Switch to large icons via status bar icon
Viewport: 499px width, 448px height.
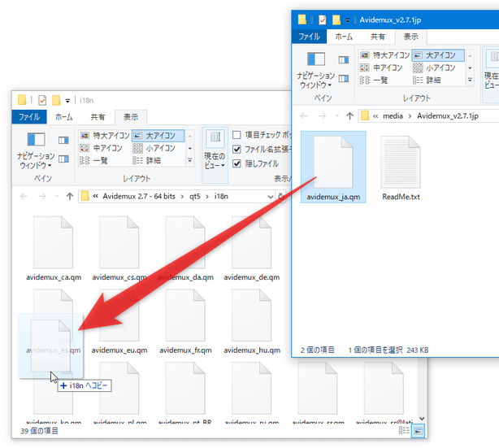click(x=418, y=431)
